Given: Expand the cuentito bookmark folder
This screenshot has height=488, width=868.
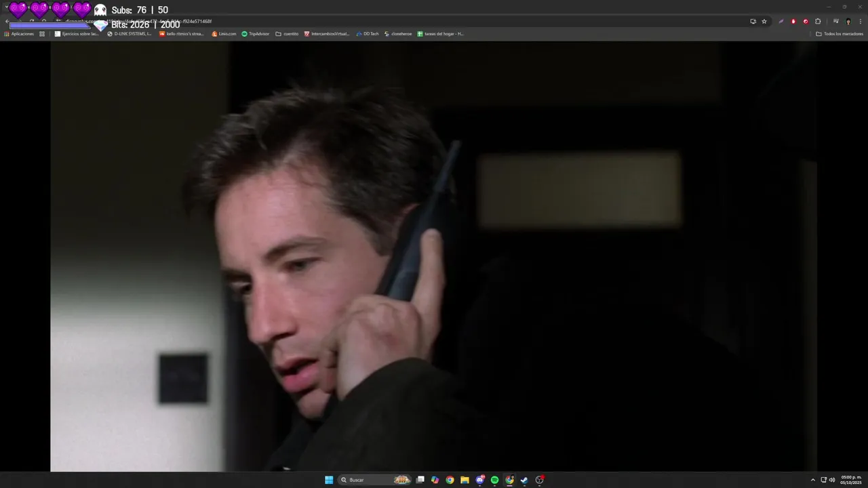Looking at the screenshot, I should point(287,34).
